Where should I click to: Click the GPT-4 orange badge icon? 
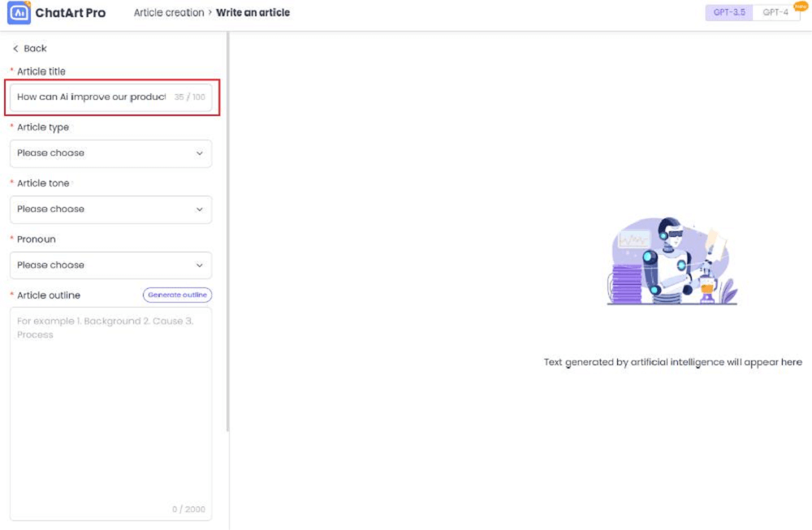[x=800, y=6]
